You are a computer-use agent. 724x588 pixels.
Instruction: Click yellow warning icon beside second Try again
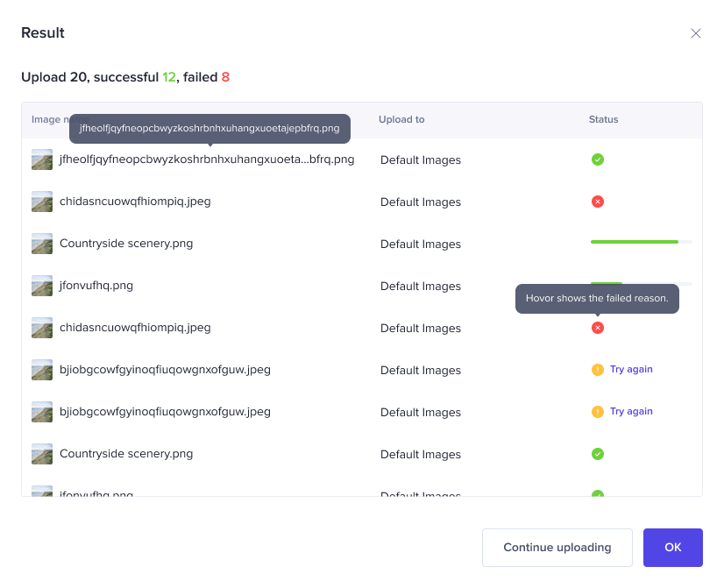598,412
